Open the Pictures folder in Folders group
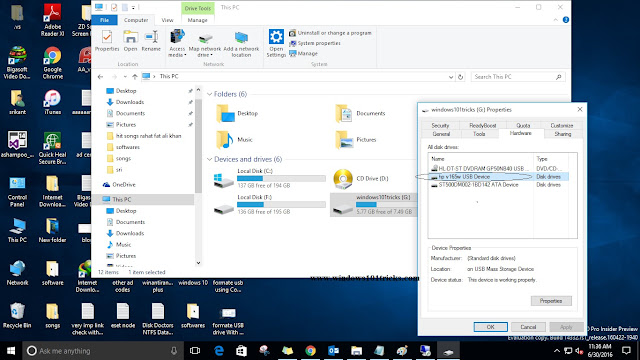The image size is (640, 360). pyautogui.click(x=356, y=140)
